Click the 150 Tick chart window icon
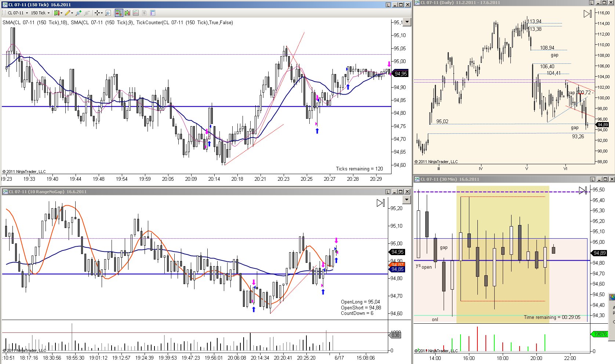Screen dimensions: 615x364 (x=5, y=4)
